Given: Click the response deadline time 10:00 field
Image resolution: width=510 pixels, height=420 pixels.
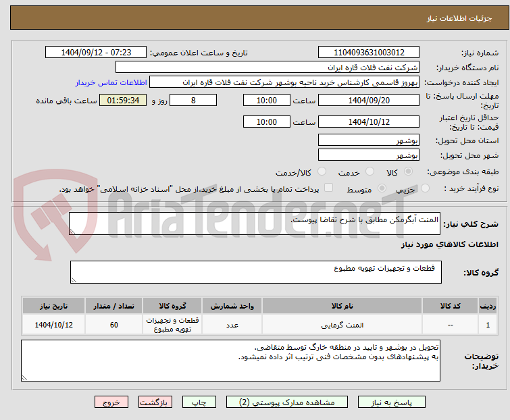Looking at the screenshot, I should pyautogui.click(x=266, y=100).
